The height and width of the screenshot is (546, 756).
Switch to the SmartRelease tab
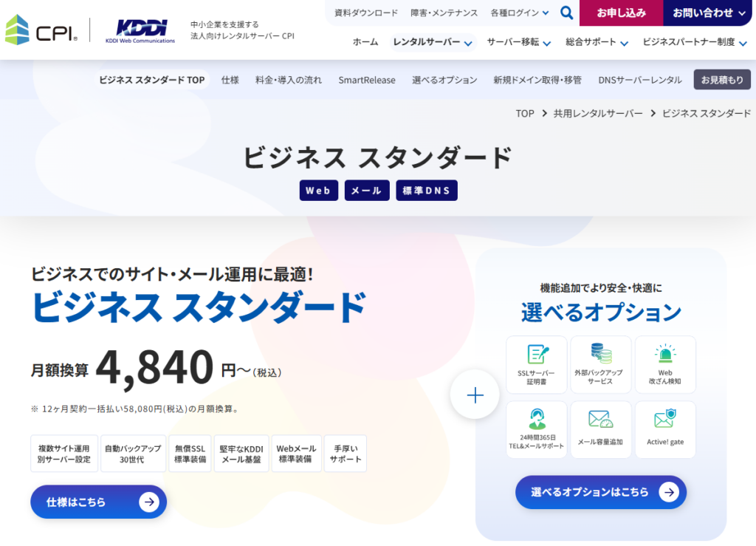point(367,80)
